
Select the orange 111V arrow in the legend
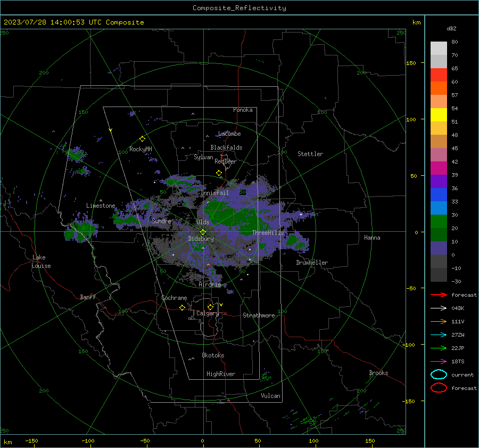(439, 321)
